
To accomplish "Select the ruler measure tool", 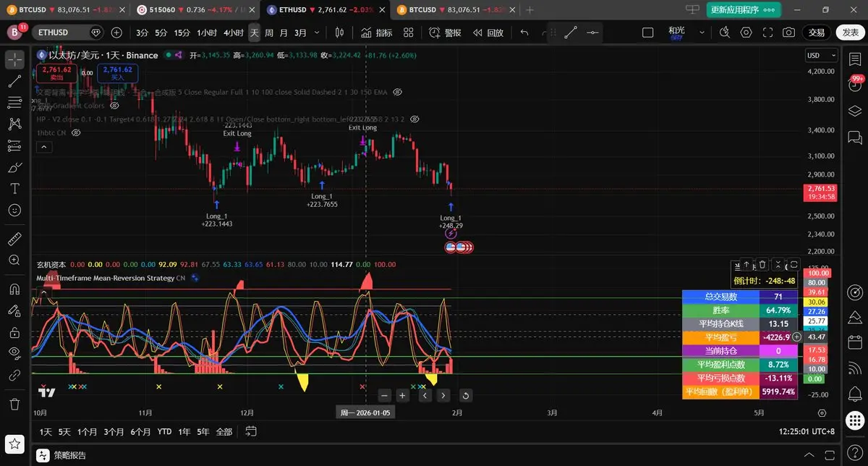I will point(14,238).
